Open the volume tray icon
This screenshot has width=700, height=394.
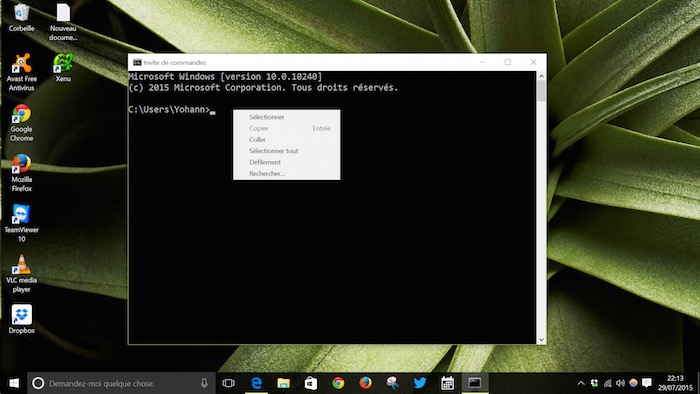pos(620,383)
